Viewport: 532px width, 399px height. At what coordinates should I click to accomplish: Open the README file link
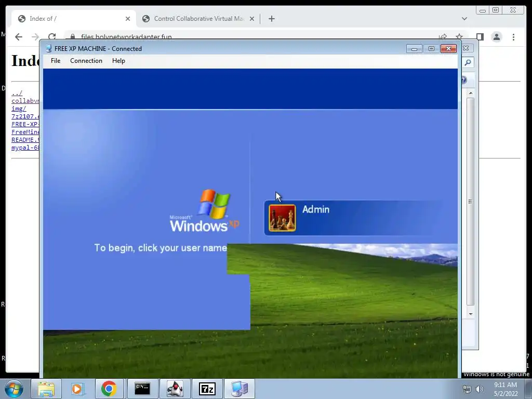(x=25, y=140)
